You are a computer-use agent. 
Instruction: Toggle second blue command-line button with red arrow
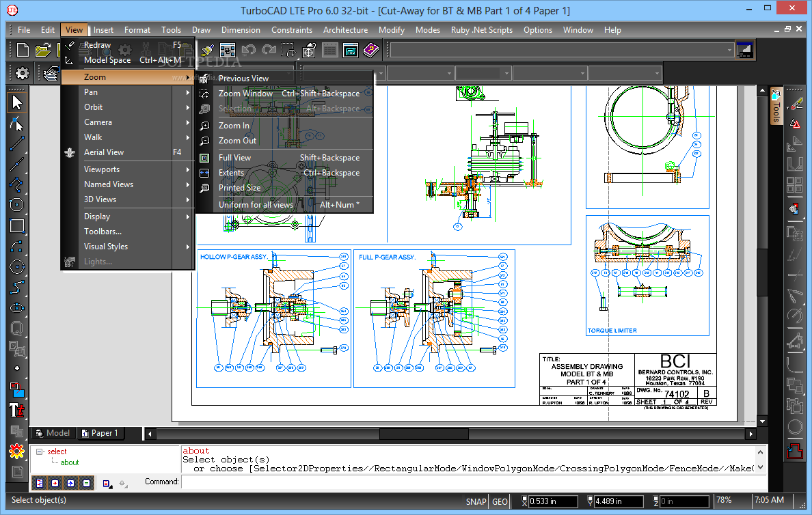[x=55, y=484]
